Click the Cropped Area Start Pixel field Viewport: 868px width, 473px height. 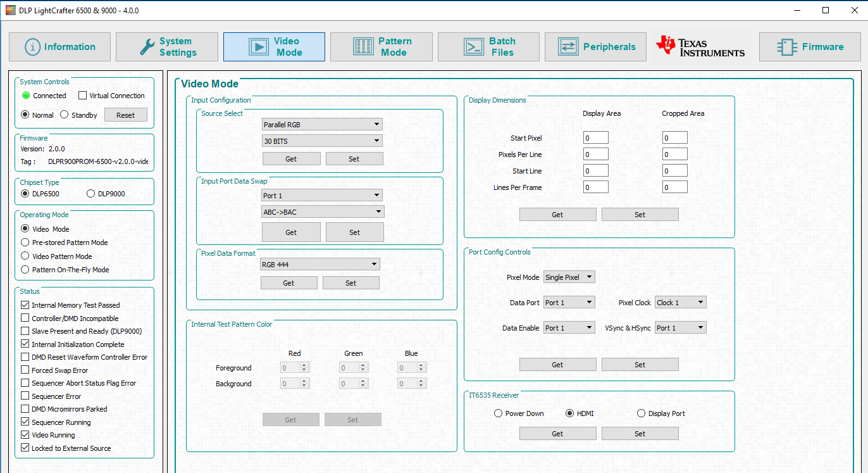click(x=675, y=138)
